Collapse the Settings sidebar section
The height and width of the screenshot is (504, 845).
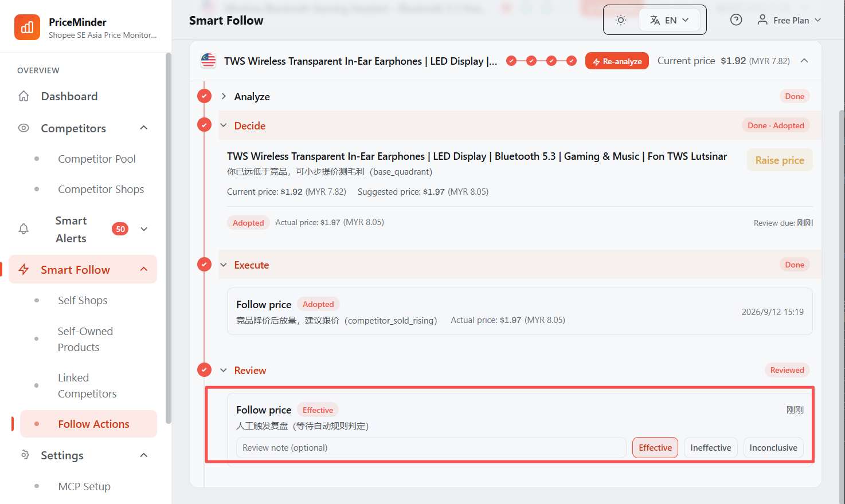point(144,455)
